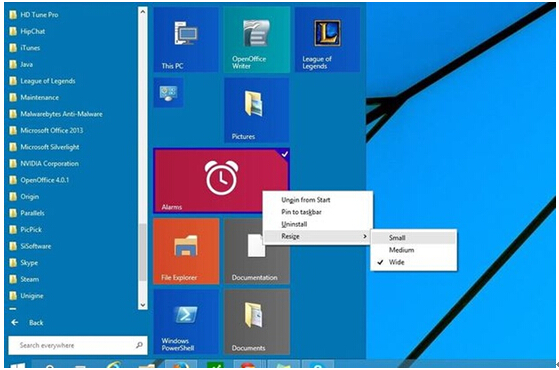Open the OpenOffice 4.0.1 folder
The height and width of the screenshot is (370, 559).
pos(39,180)
